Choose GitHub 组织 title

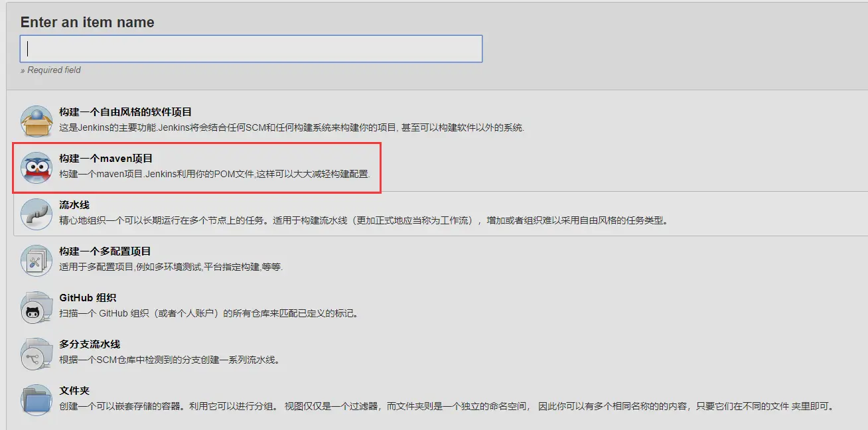(88, 298)
